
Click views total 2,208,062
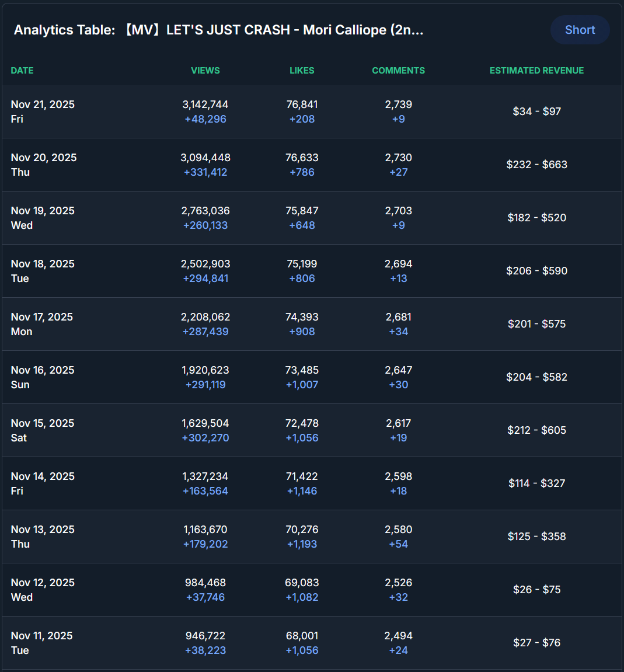[x=205, y=317]
